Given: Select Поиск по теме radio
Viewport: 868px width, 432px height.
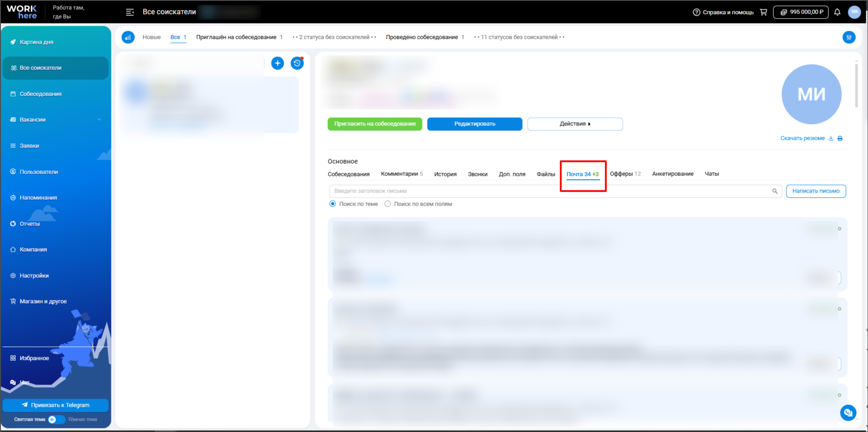Looking at the screenshot, I should click(x=332, y=204).
